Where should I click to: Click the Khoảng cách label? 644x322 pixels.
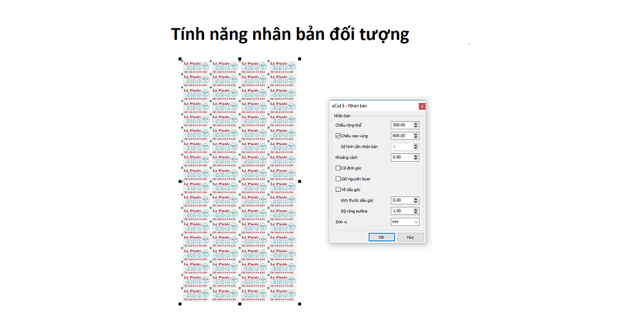tap(346, 157)
